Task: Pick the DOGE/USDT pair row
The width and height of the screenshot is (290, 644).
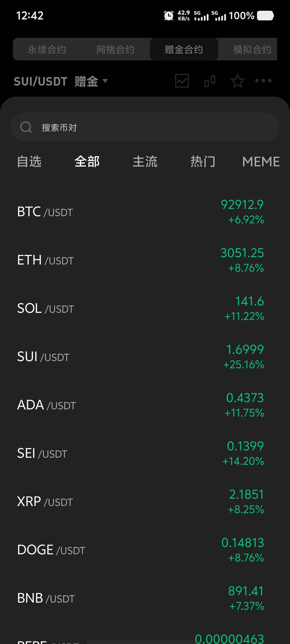Action: (x=145, y=550)
